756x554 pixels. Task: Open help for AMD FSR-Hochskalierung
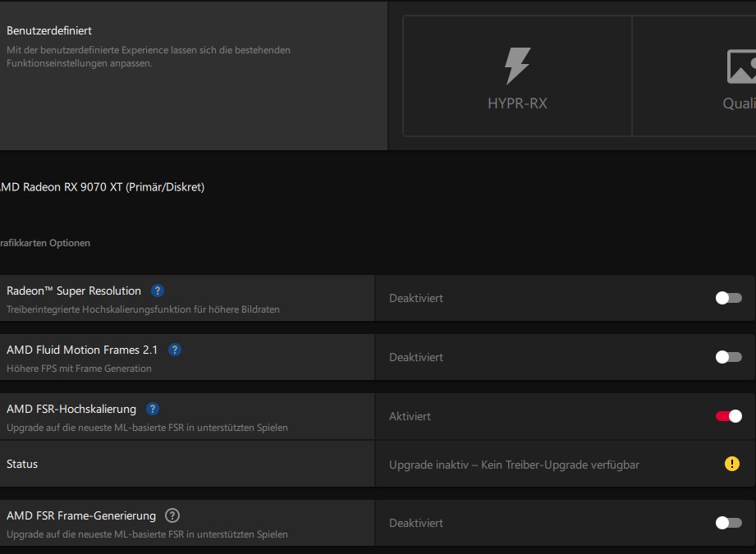coord(153,409)
